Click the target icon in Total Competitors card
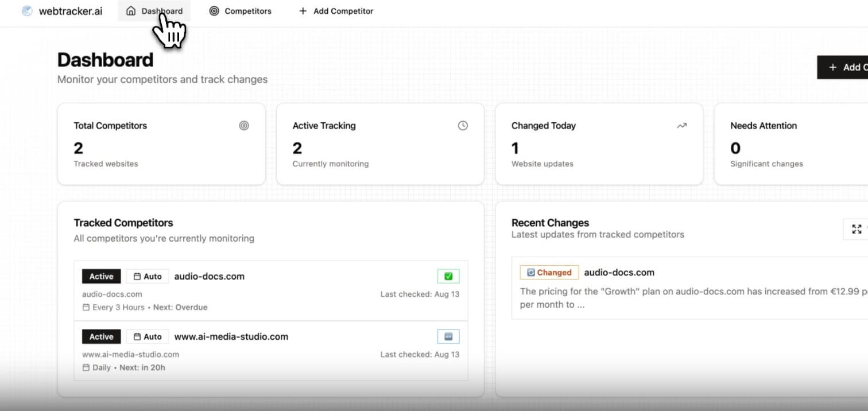The height and width of the screenshot is (411, 868). tap(244, 126)
